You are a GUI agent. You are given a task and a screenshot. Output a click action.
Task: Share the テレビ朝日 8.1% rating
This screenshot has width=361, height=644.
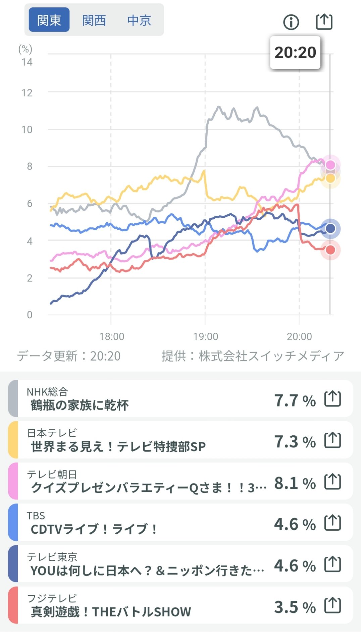coord(332,482)
